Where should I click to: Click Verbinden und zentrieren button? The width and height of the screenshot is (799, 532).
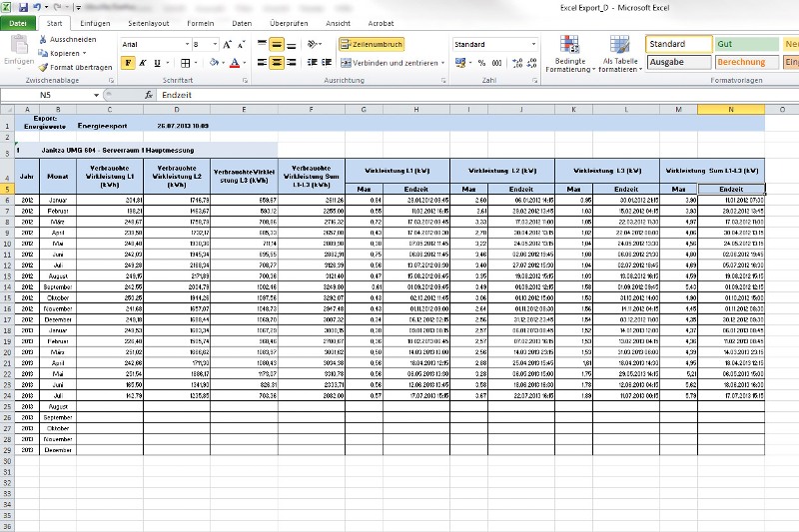pyautogui.click(x=390, y=63)
